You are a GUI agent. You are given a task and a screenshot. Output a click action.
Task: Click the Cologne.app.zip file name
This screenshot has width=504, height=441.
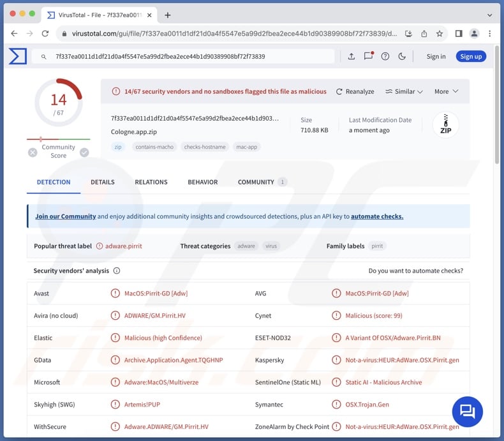tap(134, 131)
